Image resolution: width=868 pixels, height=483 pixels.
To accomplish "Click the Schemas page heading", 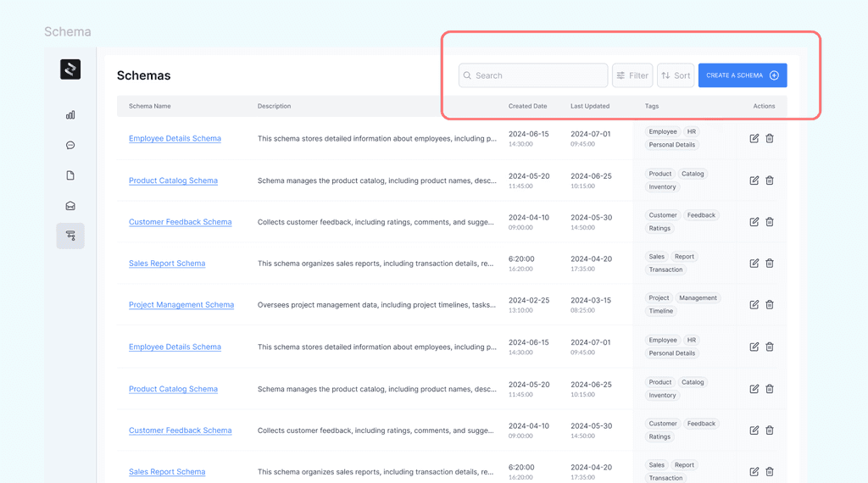I will (x=143, y=75).
